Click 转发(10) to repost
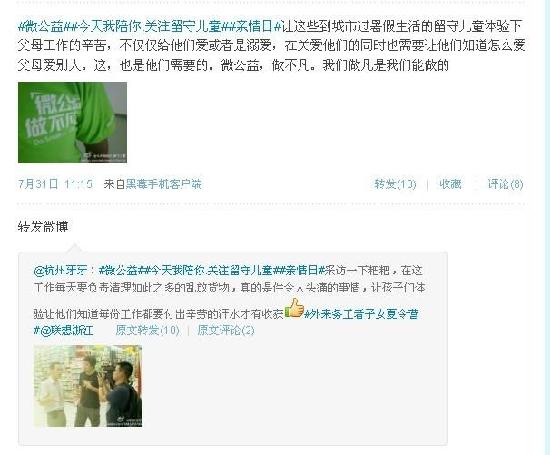550x455 pixels. coord(395,184)
